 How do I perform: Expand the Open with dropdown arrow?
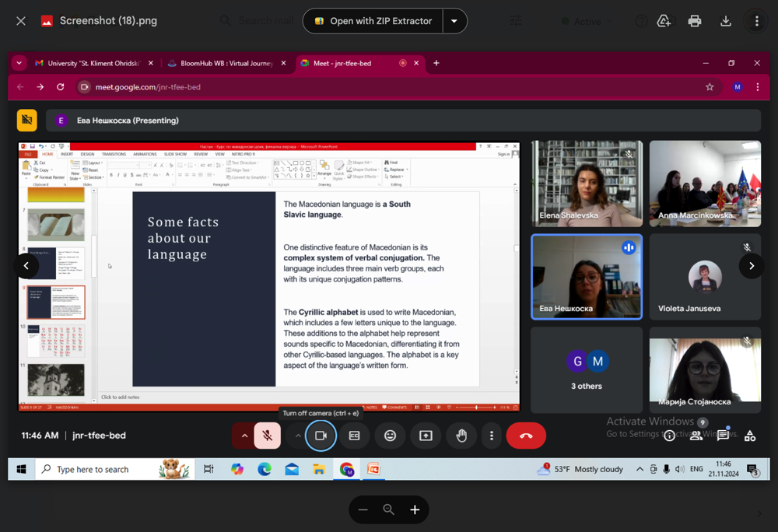tap(454, 21)
